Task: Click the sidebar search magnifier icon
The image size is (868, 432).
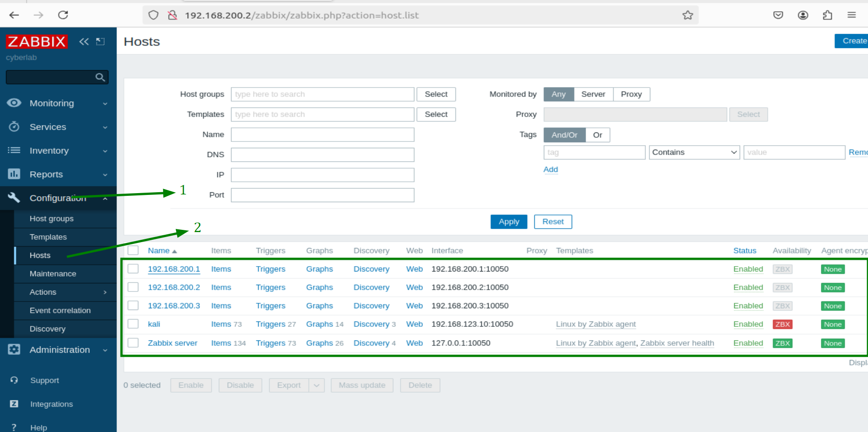Action: 100,77
